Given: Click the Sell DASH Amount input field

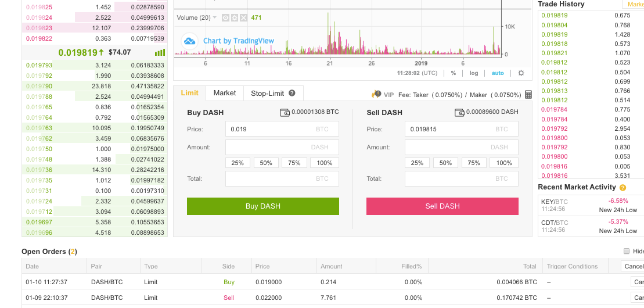Looking at the screenshot, I should [x=461, y=148].
